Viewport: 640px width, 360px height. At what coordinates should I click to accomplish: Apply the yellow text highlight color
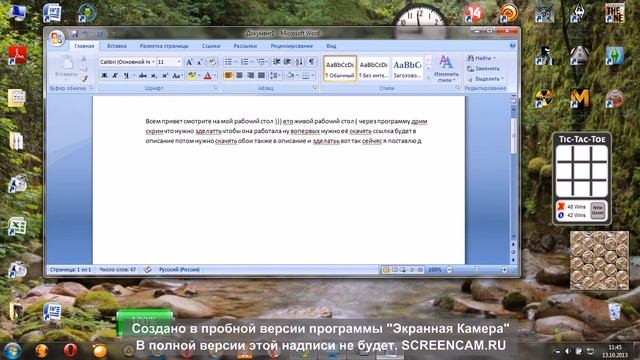coord(191,76)
